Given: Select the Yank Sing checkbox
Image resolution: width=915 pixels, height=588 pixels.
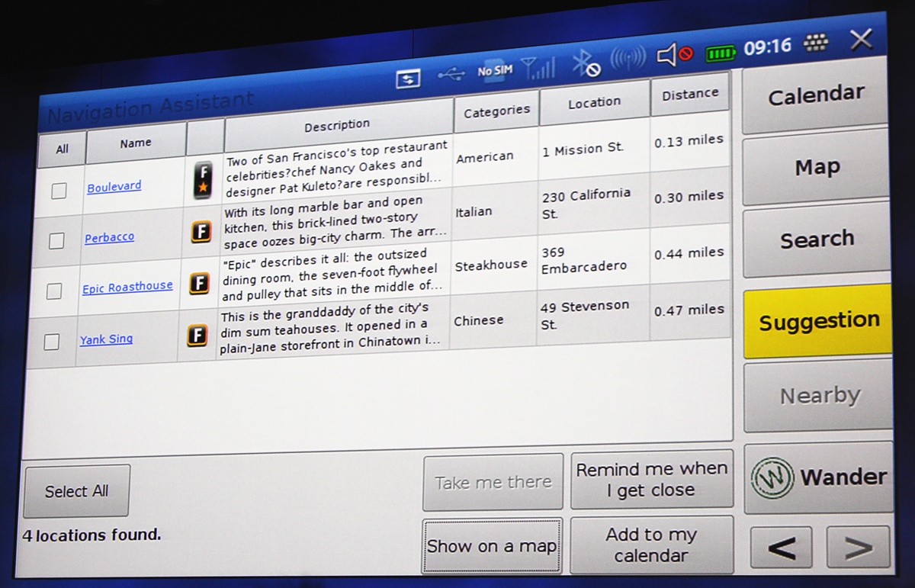Looking at the screenshot, I should point(52,342).
